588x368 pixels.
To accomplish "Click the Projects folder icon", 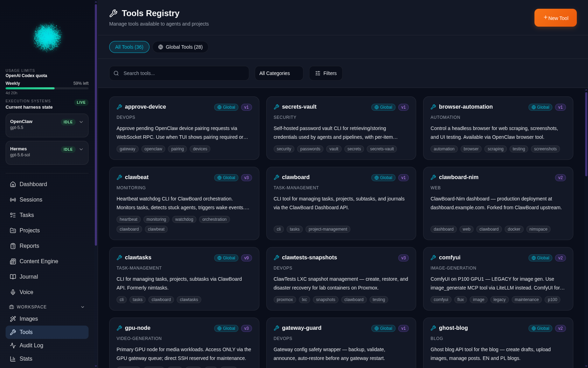I will tap(13, 231).
